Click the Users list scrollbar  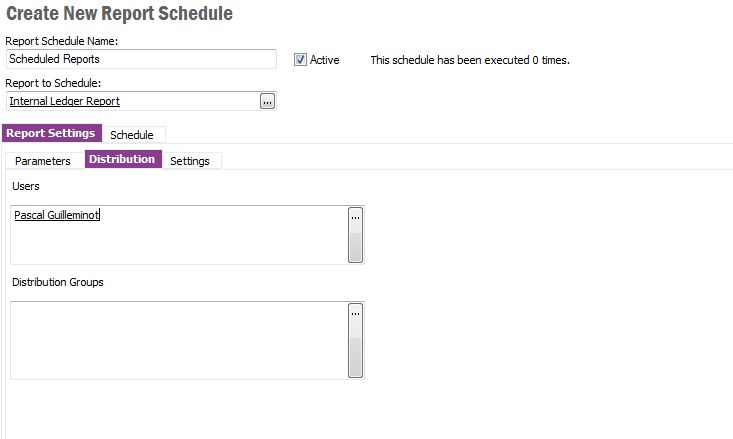[355, 243]
